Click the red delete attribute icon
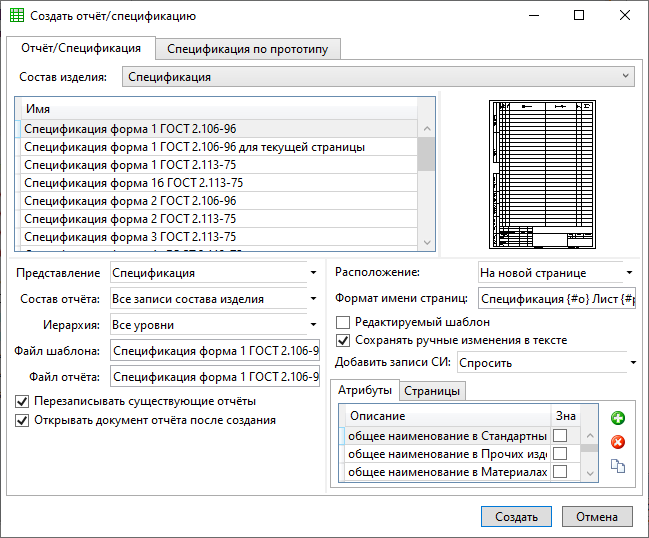Viewport: 649px width, 538px height. pyautogui.click(x=618, y=442)
